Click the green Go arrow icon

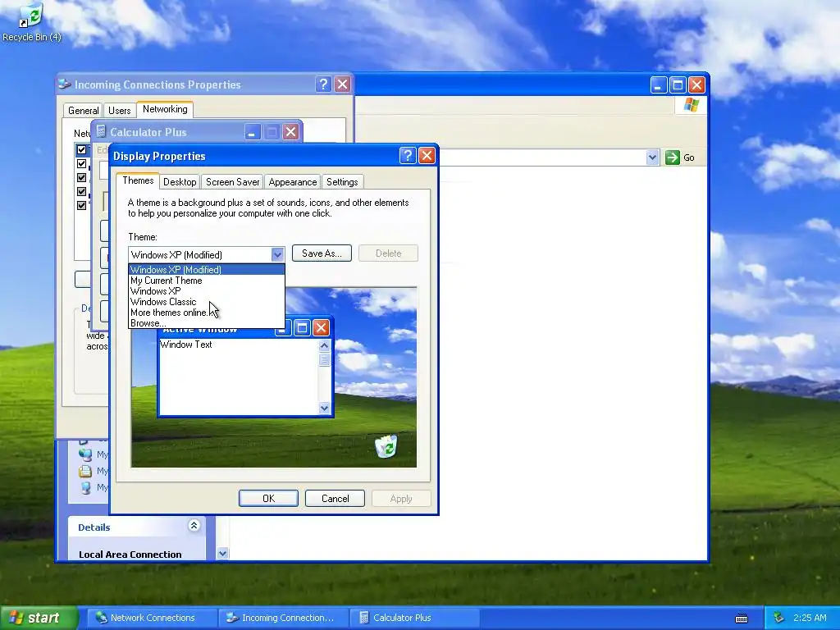[x=673, y=157]
